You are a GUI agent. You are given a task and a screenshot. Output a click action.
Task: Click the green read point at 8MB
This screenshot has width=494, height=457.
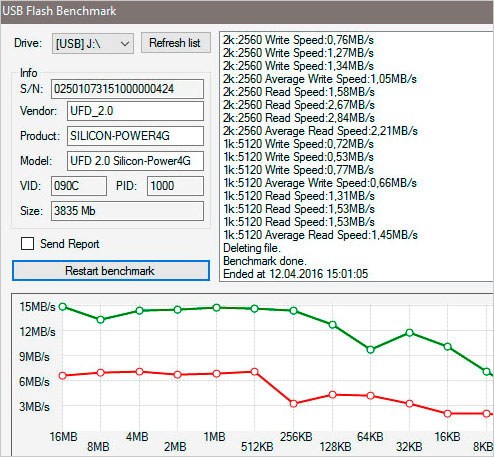(101, 320)
